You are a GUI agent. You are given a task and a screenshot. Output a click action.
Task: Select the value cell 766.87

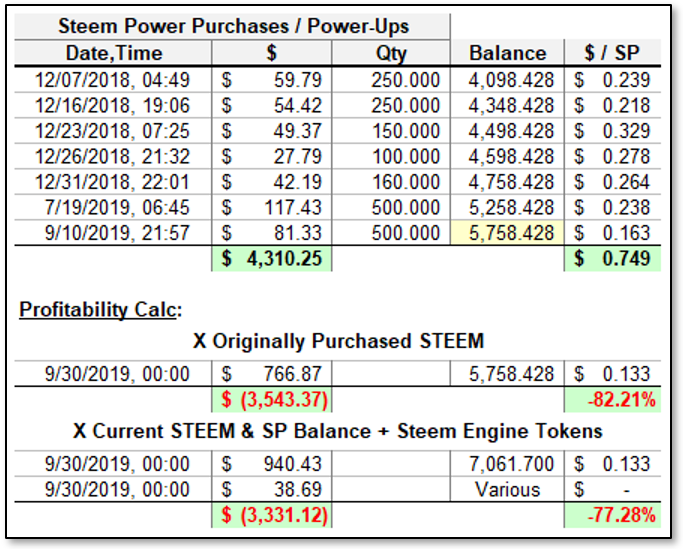(x=272, y=374)
